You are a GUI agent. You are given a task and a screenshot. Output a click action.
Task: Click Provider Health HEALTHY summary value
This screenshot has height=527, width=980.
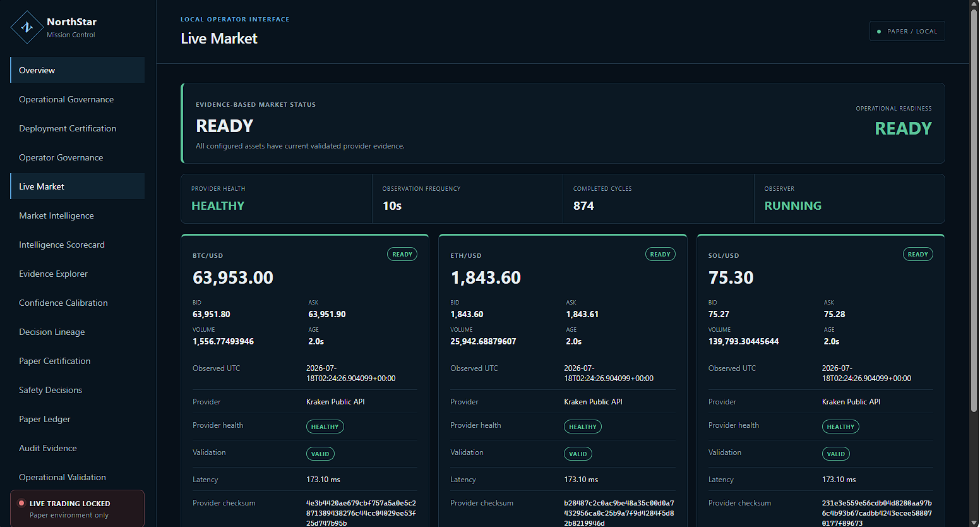pyautogui.click(x=218, y=206)
